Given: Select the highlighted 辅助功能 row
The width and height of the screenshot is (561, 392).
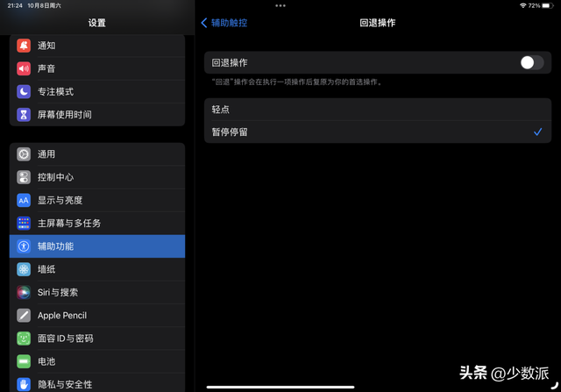Looking at the screenshot, I should (x=97, y=246).
